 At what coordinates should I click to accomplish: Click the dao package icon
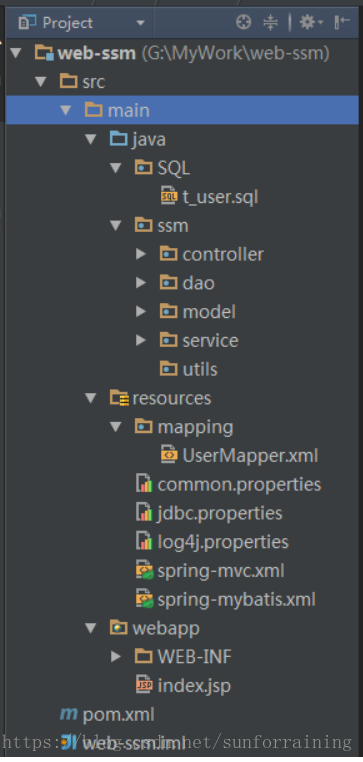click(169, 282)
